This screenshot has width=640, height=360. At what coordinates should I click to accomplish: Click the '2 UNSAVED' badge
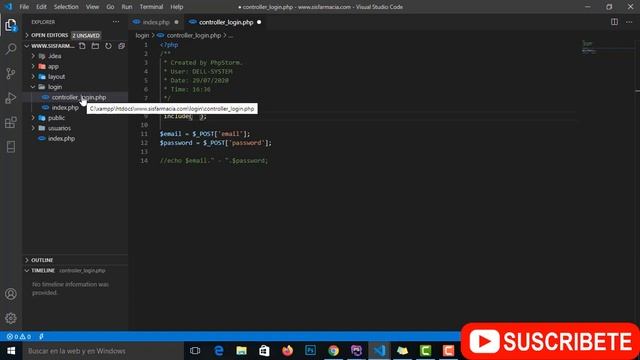[x=86, y=36]
